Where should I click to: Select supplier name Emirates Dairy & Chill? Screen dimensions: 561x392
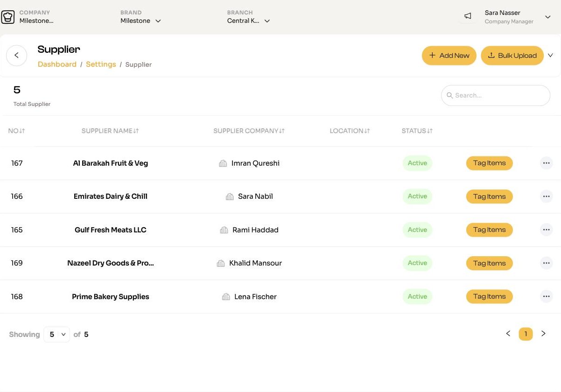111,196
